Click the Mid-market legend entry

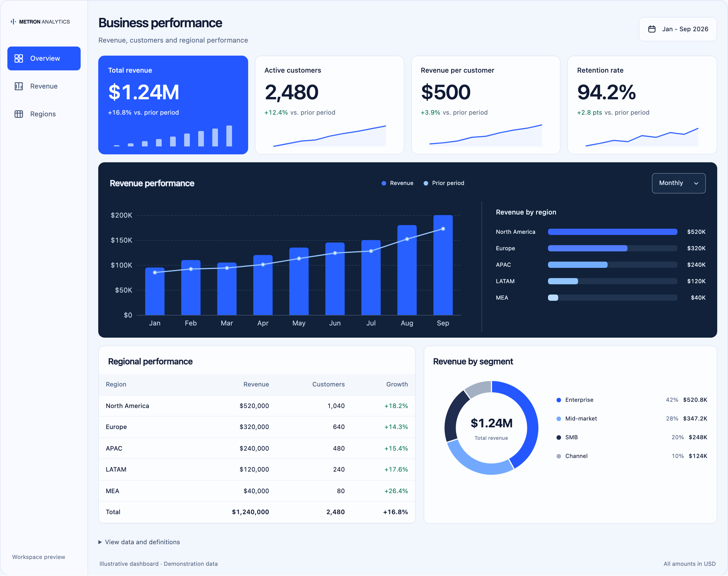(x=631, y=419)
